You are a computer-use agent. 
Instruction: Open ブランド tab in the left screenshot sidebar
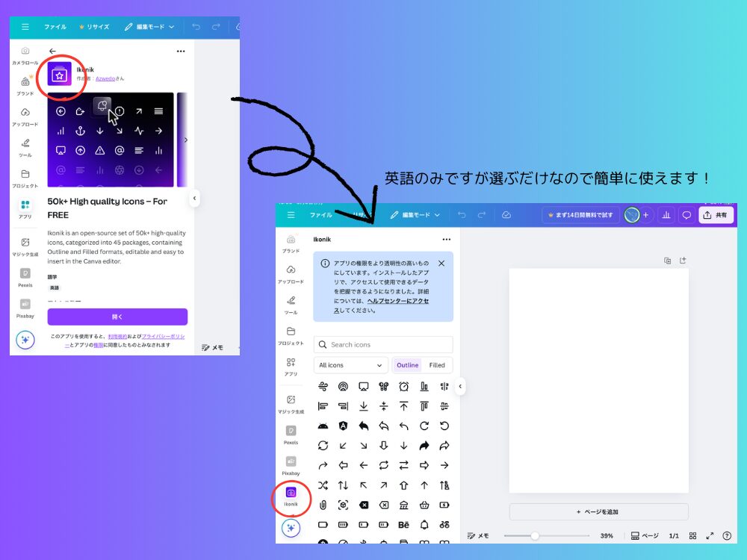click(x=25, y=86)
